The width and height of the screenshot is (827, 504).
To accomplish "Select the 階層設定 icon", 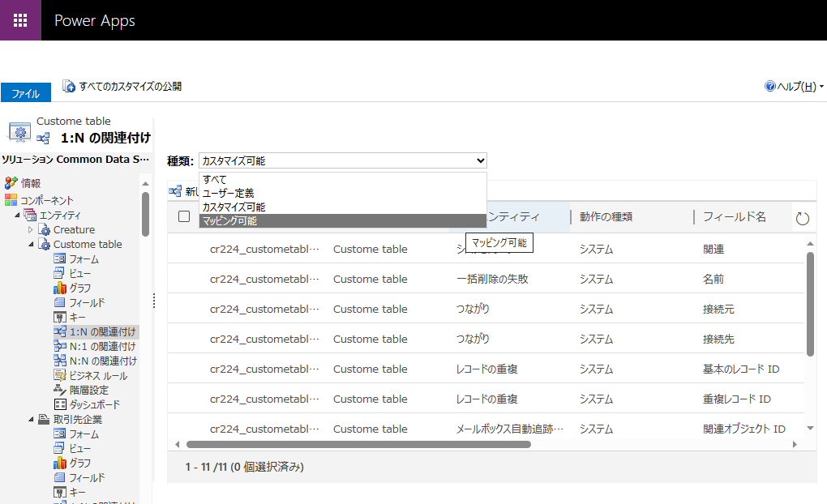I will (60, 390).
